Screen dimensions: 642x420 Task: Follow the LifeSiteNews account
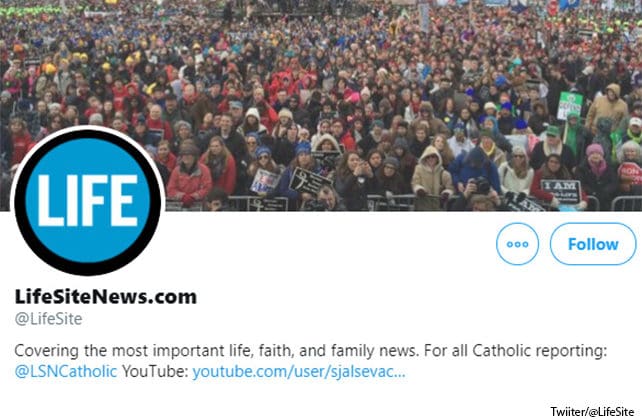coord(593,244)
